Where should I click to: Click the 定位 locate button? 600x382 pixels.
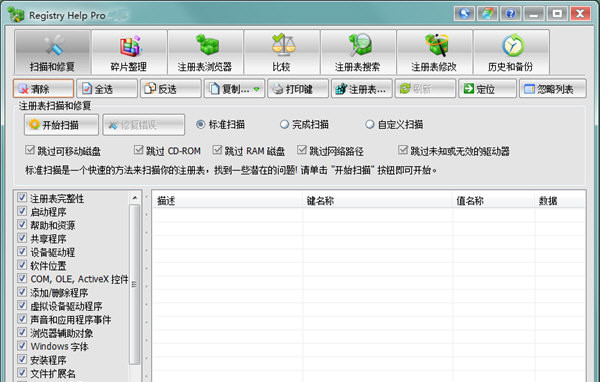pyautogui.click(x=488, y=89)
